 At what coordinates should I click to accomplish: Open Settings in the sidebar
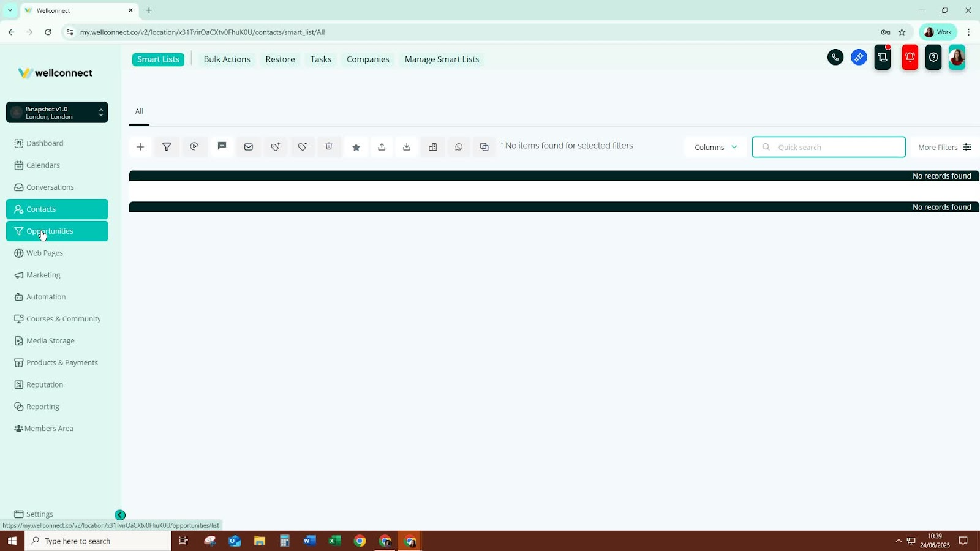point(57,514)
